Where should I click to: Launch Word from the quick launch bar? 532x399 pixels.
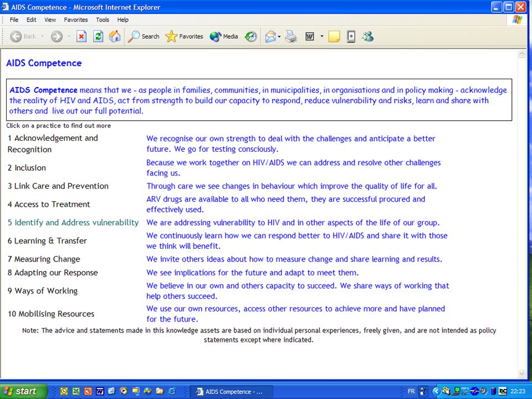point(100,391)
